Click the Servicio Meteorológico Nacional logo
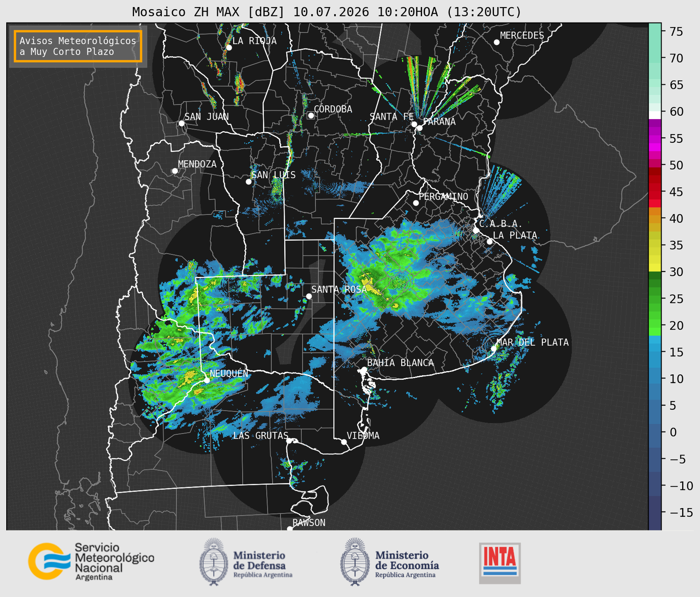This screenshot has width=700, height=597. pyautogui.click(x=91, y=561)
